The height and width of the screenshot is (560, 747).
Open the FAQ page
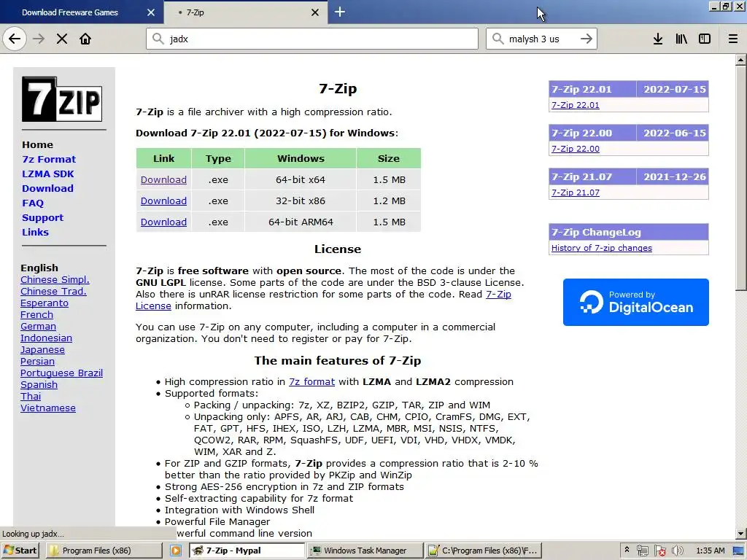(x=32, y=203)
